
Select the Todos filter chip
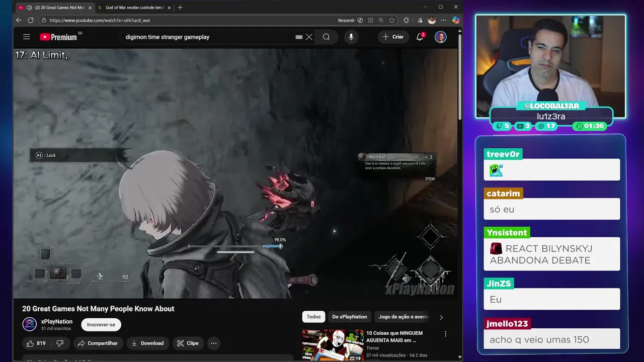[x=313, y=317]
